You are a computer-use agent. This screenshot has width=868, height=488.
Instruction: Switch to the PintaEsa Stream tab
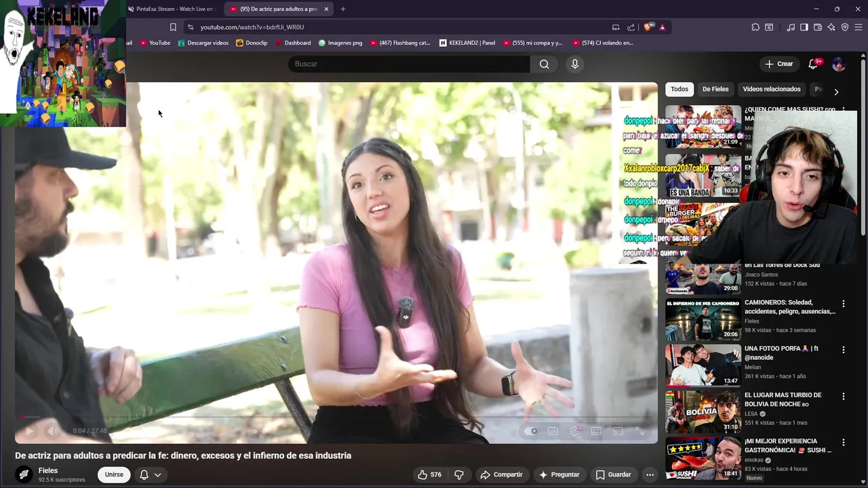pyautogui.click(x=174, y=9)
